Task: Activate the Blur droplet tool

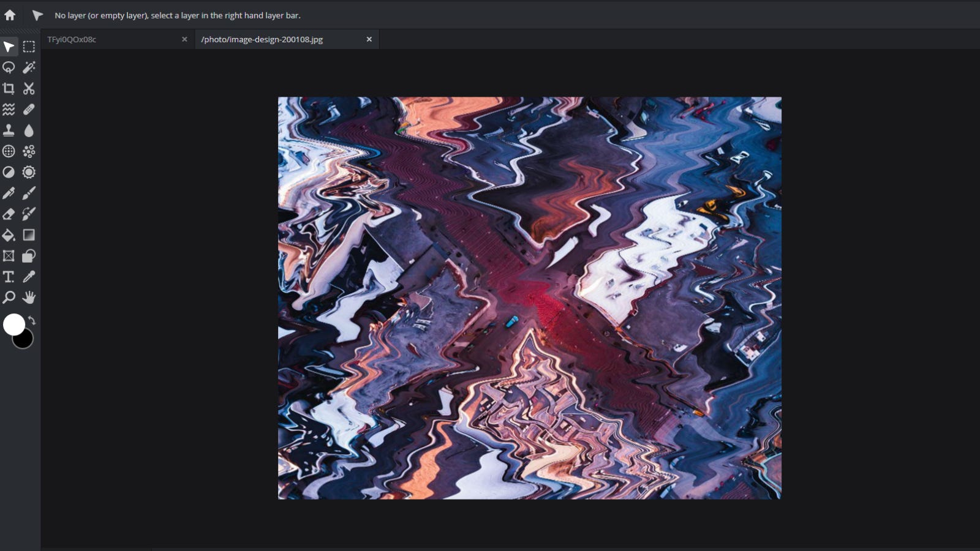Action: coord(29,130)
